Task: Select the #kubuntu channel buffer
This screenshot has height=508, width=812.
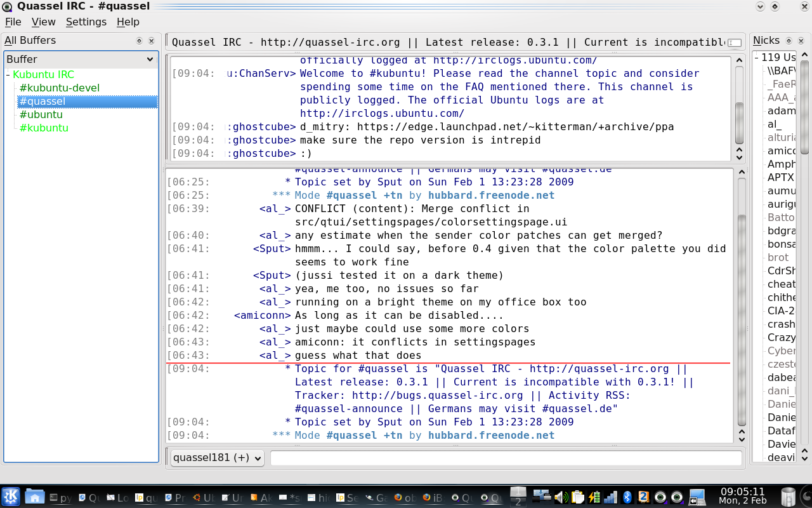Action: click(44, 128)
